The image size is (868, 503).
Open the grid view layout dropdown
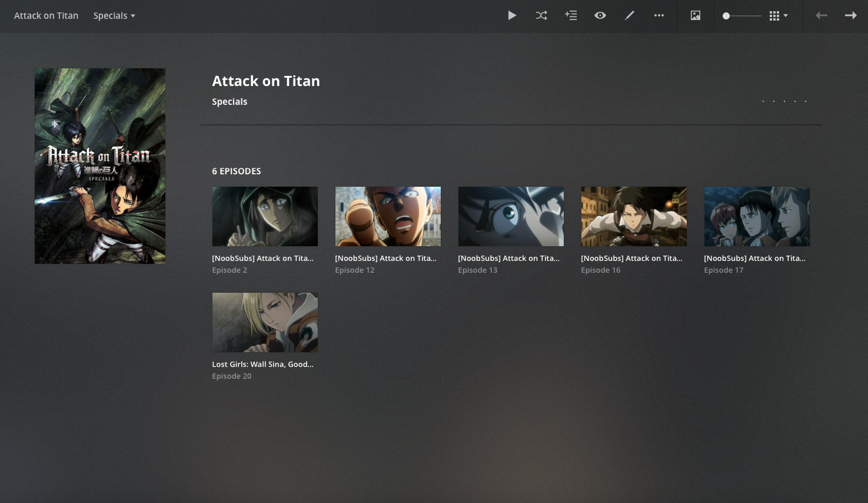[779, 16]
